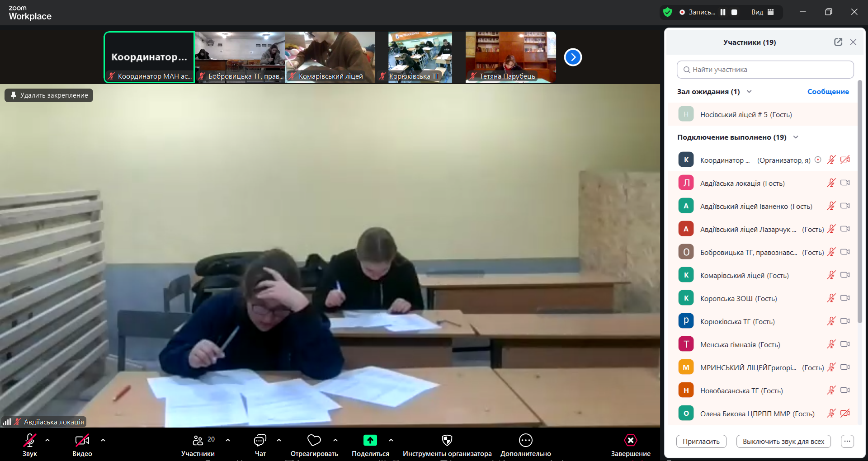Image resolution: width=868 pixels, height=461 pixels.
Task: Collapse the Зал ожидания section
Action: pyautogui.click(x=749, y=92)
